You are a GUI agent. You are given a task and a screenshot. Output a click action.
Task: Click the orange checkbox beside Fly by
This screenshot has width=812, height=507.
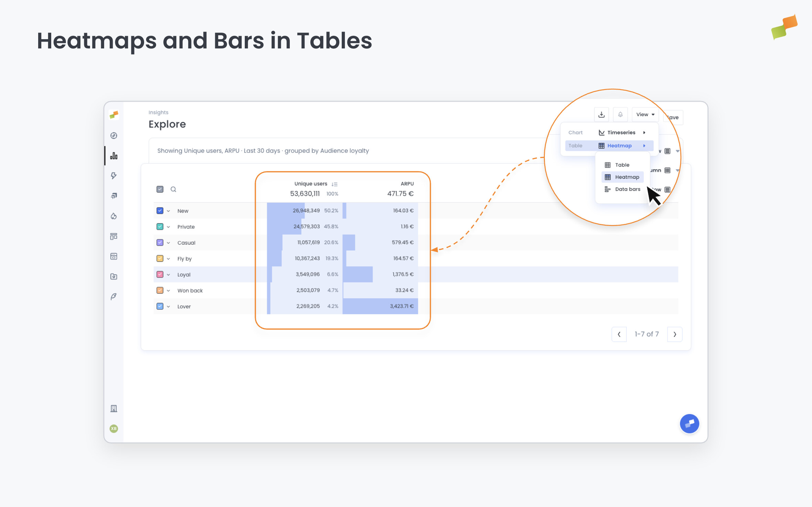point(160,258)
